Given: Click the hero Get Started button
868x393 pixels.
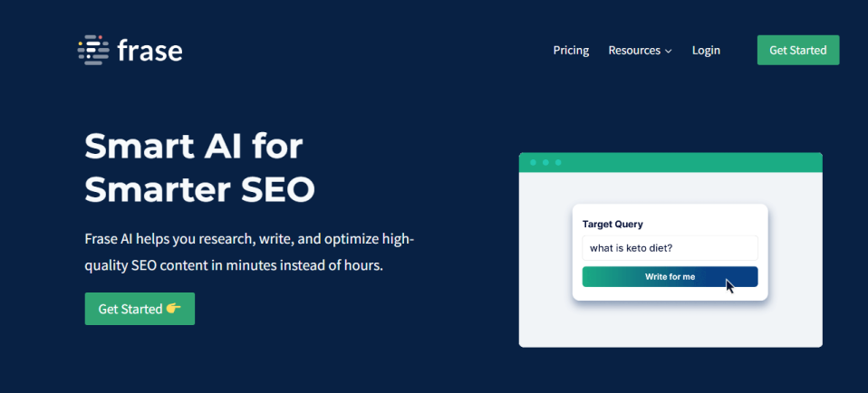Looking at the screenshot, I should tap(140, 309).
